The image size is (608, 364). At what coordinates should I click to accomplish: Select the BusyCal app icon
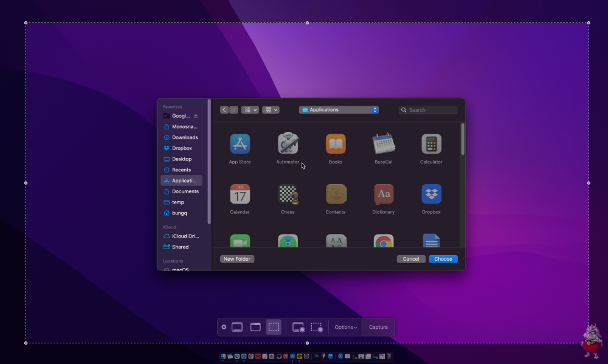click(x=384, y=143)
